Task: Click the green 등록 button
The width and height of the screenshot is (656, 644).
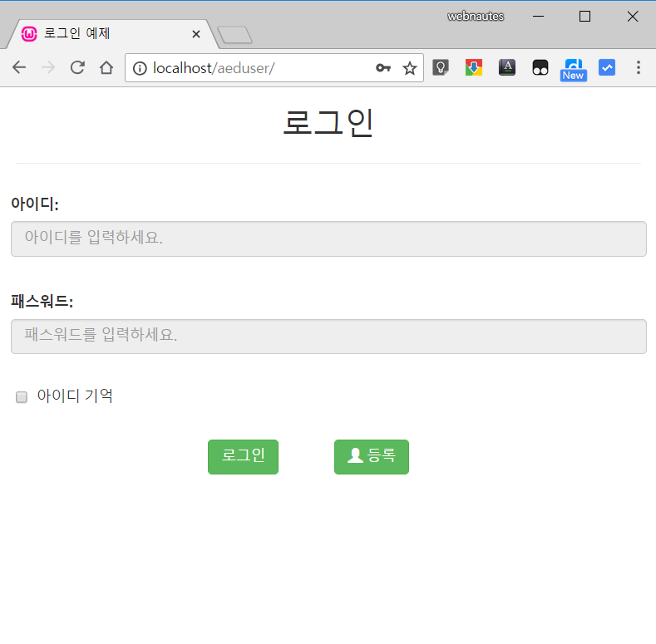Action: 372,457
